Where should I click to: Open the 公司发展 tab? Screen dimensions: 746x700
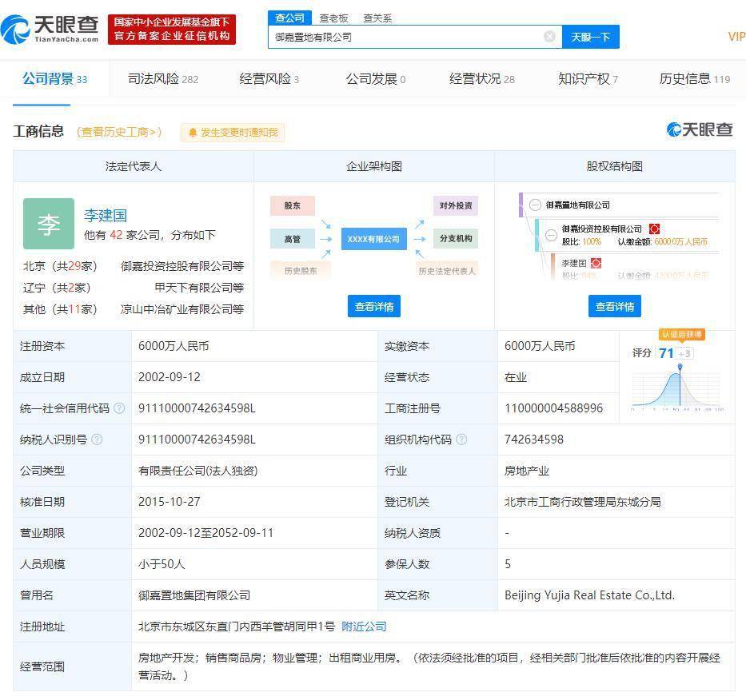375,79
